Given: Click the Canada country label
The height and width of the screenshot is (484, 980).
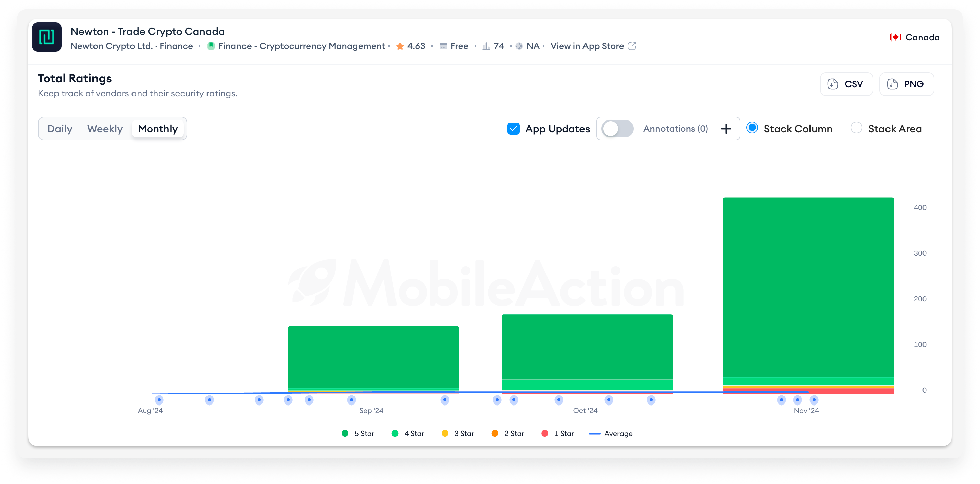Looking at the screenshot, I should pyautogui.click(x=922, y=37).
